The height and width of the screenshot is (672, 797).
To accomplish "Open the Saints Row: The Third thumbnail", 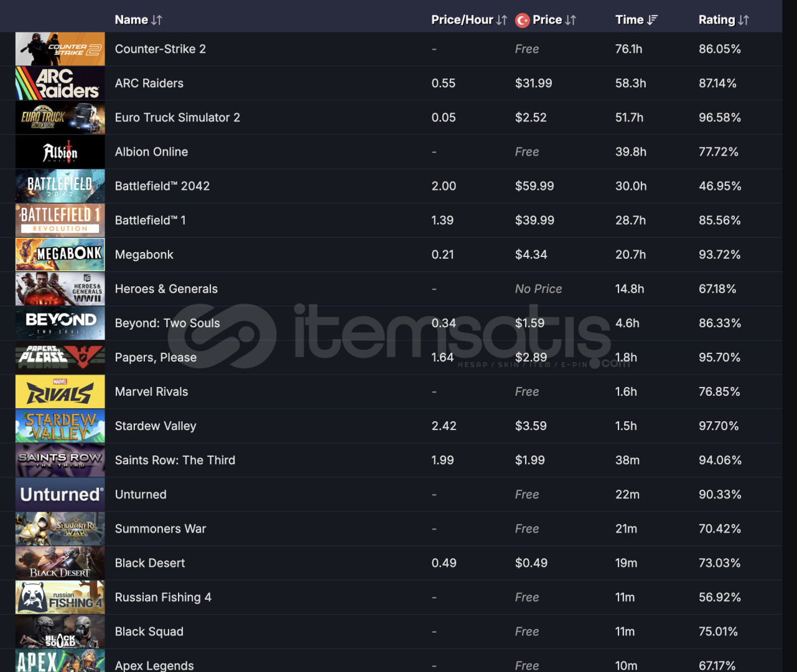I will [x=60, y=460].
